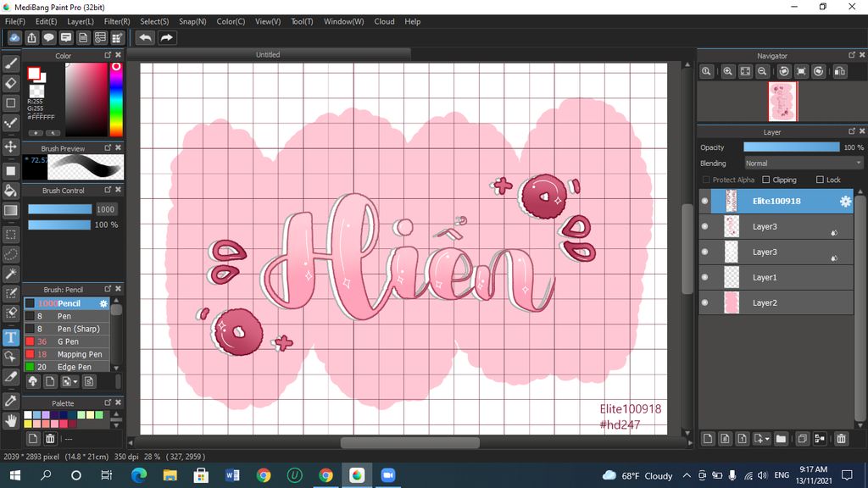Select the Eraser tool
Image resolution: width=868 pixels, height=488 pixels.
10,83
